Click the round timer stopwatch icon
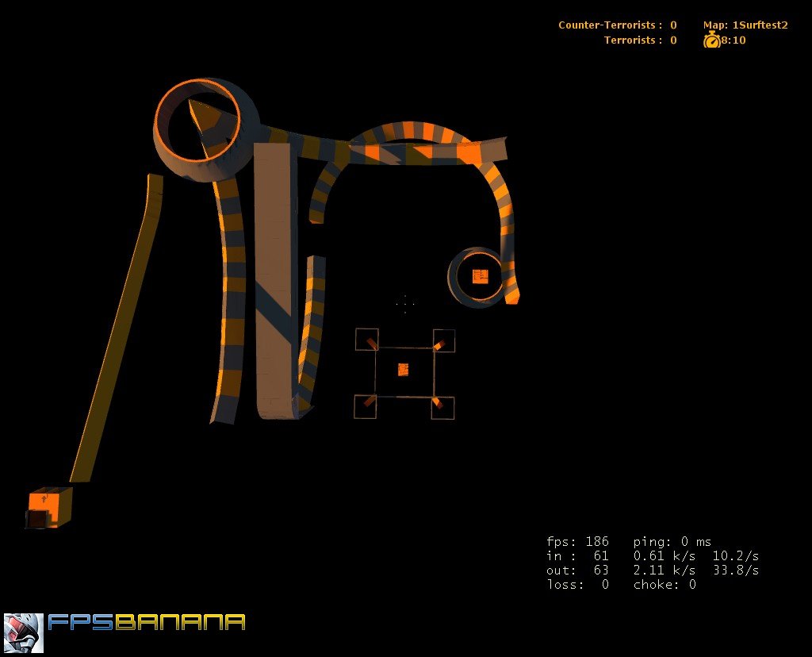The width and height of the screenshot is (812, 657). [711, 40]
